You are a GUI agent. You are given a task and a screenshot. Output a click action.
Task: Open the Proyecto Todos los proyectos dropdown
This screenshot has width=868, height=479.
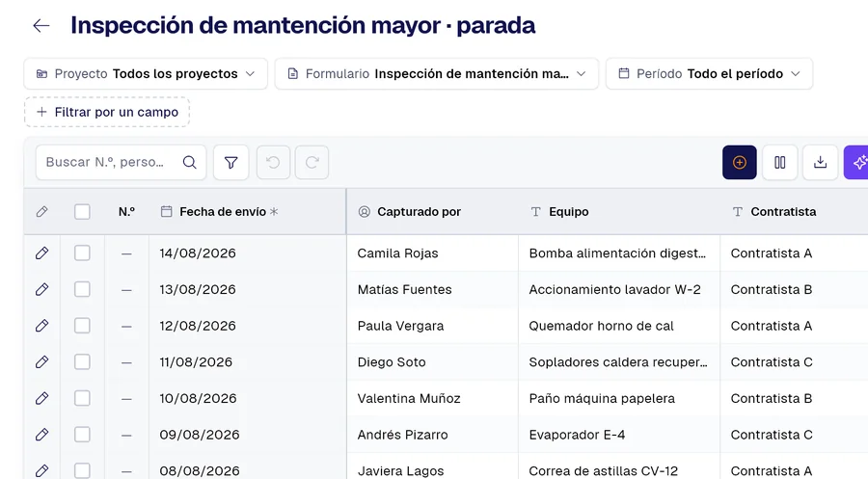tap(146, 73)
